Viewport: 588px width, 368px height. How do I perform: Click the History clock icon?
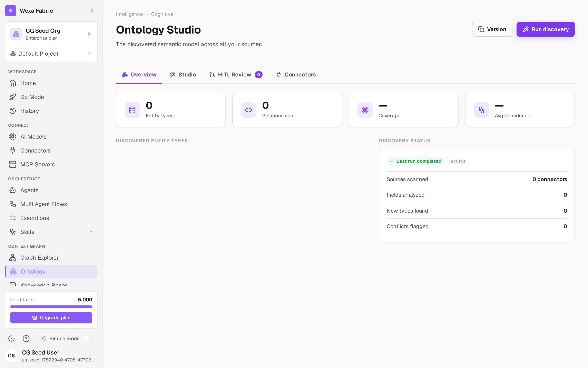point(13,111)
